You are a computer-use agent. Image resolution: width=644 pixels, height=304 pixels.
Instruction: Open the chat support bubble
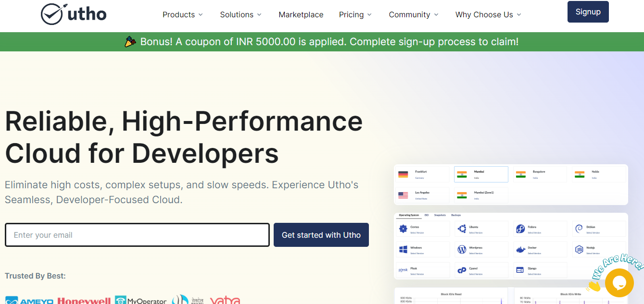click(x=619, y=282)
